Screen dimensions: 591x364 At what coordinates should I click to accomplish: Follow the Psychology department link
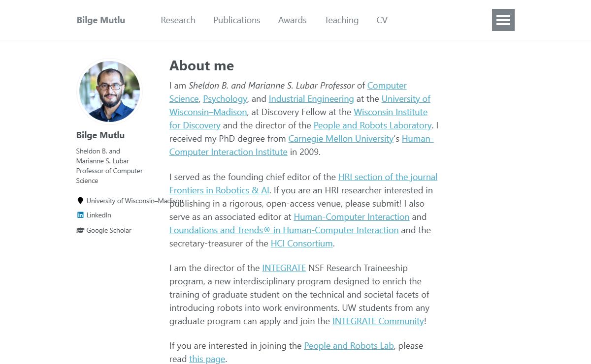(225, 99)
